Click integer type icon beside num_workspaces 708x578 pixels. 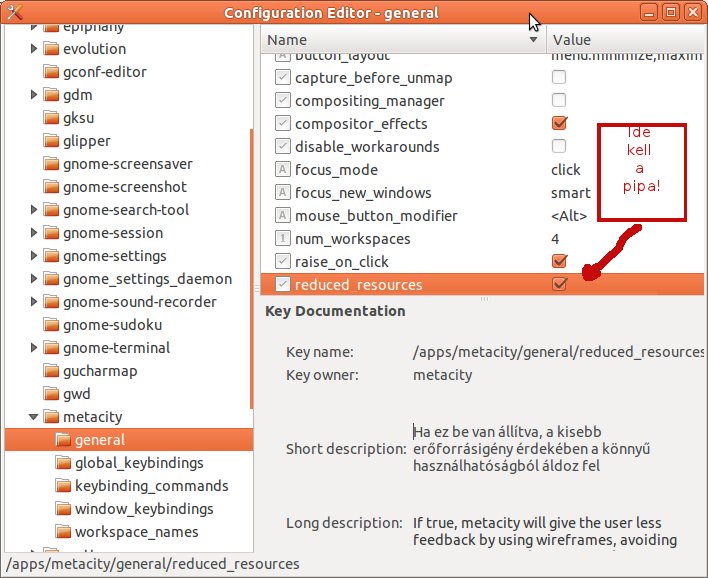click(x=282, y=238)
